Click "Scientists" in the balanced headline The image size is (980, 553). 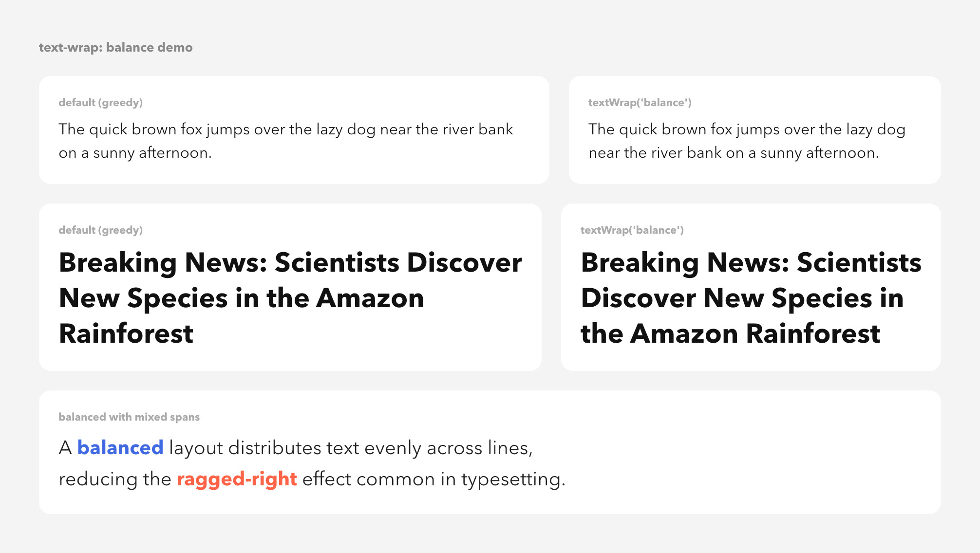[859, 263]
